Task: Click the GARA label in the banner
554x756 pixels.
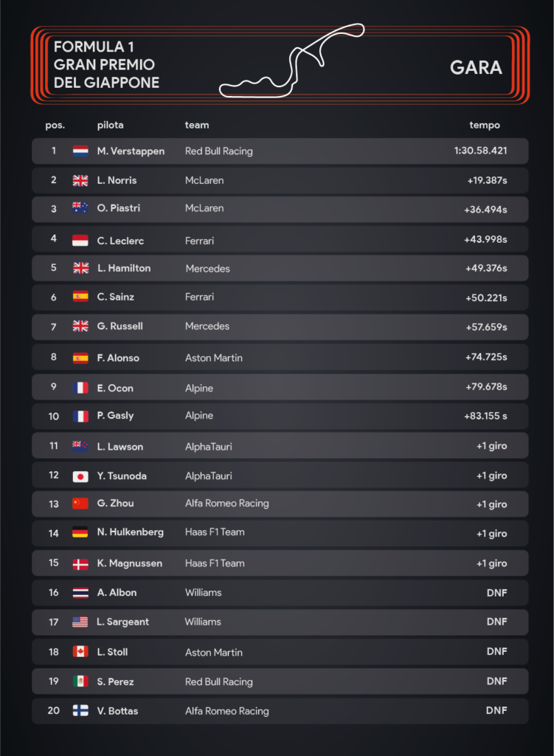Action: point(476,67)
